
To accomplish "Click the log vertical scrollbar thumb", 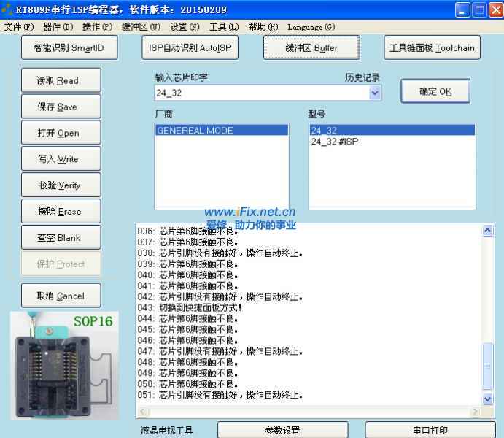I will pyautogui.click(x=488, y=366).
